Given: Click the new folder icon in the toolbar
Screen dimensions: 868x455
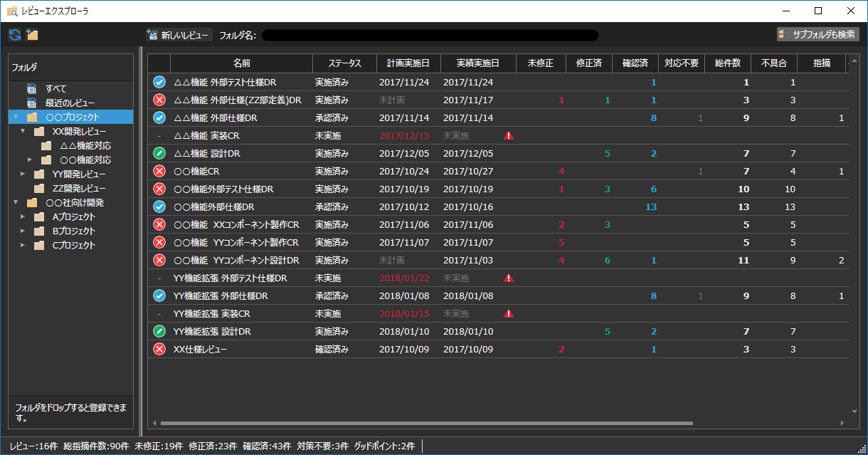Looking at the screenshot, I should coord(31,34).
